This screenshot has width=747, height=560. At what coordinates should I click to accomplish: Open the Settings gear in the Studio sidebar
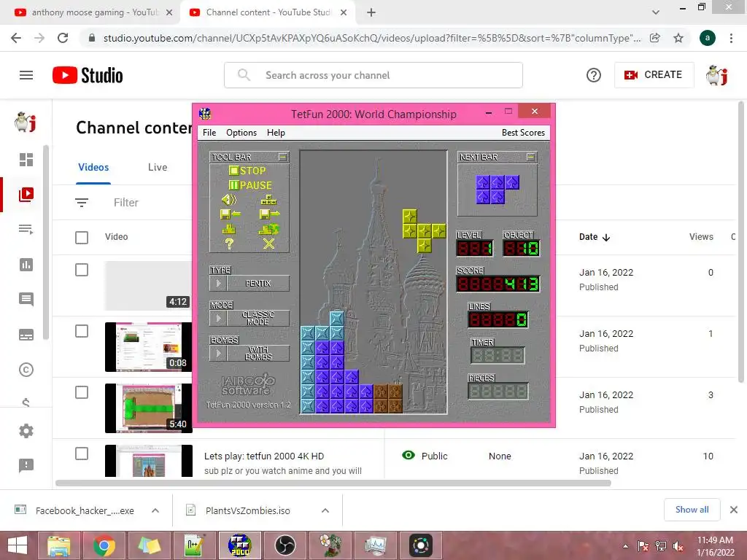[26, 431]
